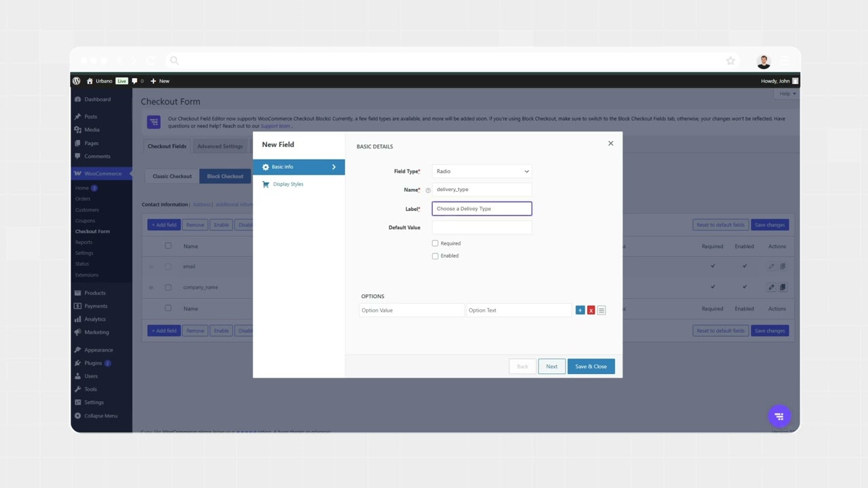Screen dimensions: 868x488
Task: Open Products in the sidebar
Action: [94, 293]
